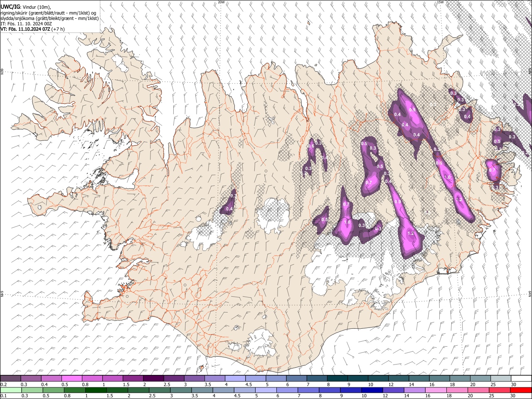
Task: Pick the upper legend swatch between 12 and 14
Action: 399,378
